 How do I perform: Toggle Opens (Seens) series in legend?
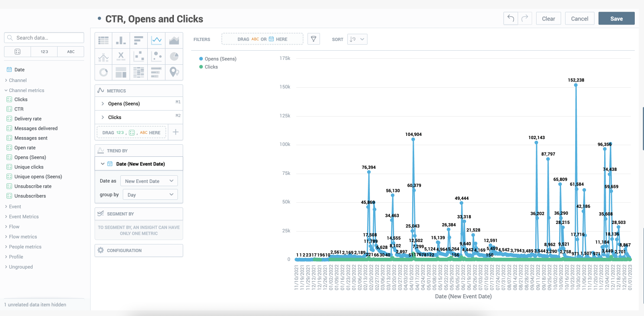(220, 59)
